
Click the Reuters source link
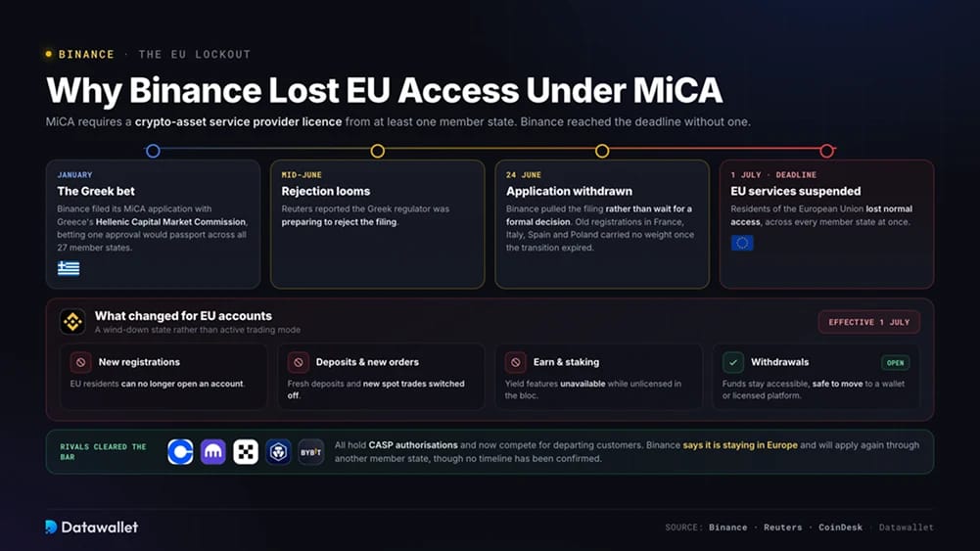782,528
